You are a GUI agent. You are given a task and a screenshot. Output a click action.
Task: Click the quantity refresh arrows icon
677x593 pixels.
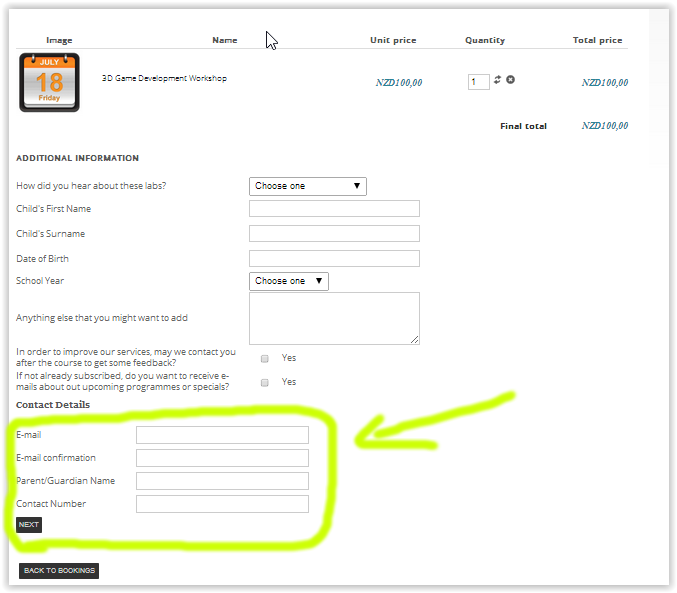[497, 79]
